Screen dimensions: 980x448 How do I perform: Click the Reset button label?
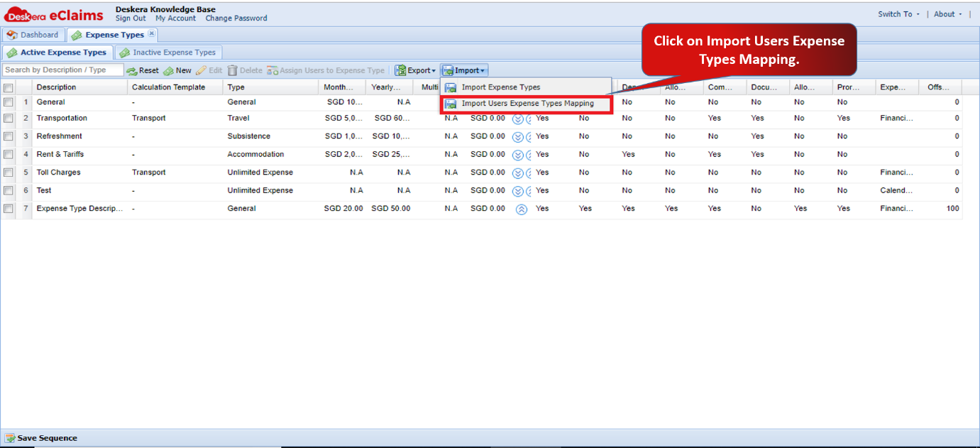point(149,71)
